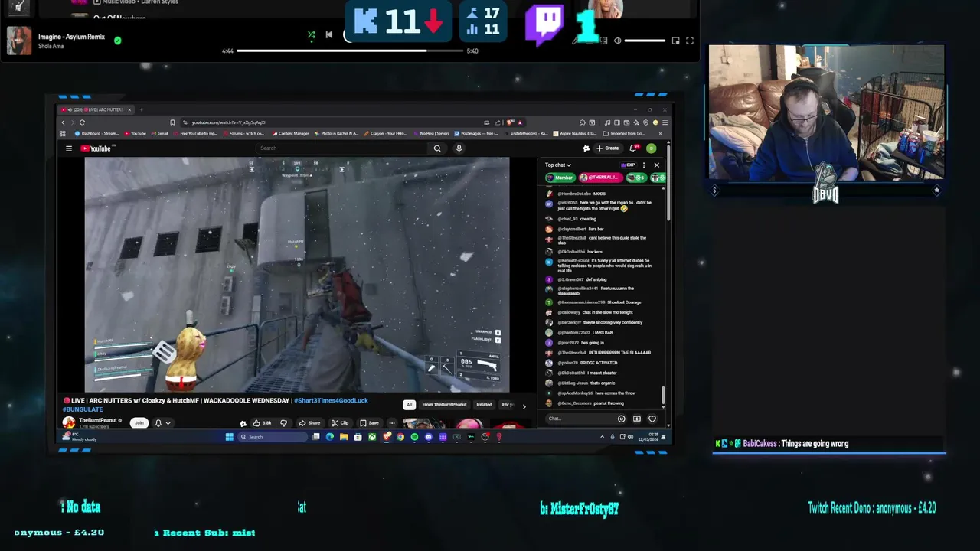Save the video to a playlist
The height and width of the screenshot is (551, 980).
(369, 423)
